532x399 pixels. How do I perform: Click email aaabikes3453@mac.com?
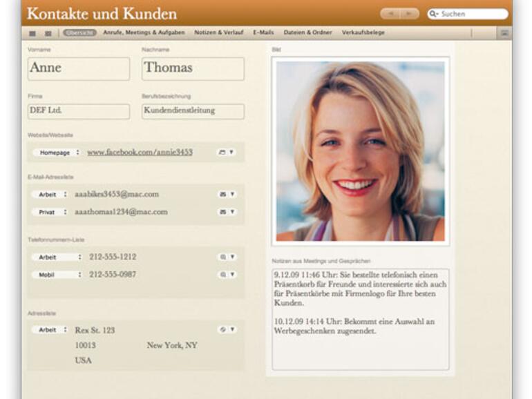[117, 194]
